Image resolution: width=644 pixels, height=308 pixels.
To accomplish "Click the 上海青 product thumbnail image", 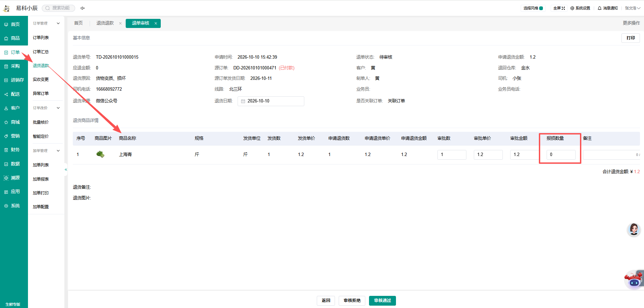I will [100, 155].
